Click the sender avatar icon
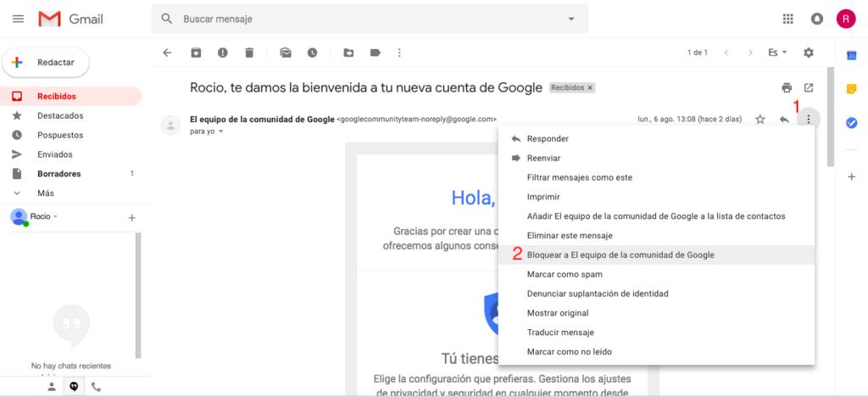868x397 pixels. 170,126
